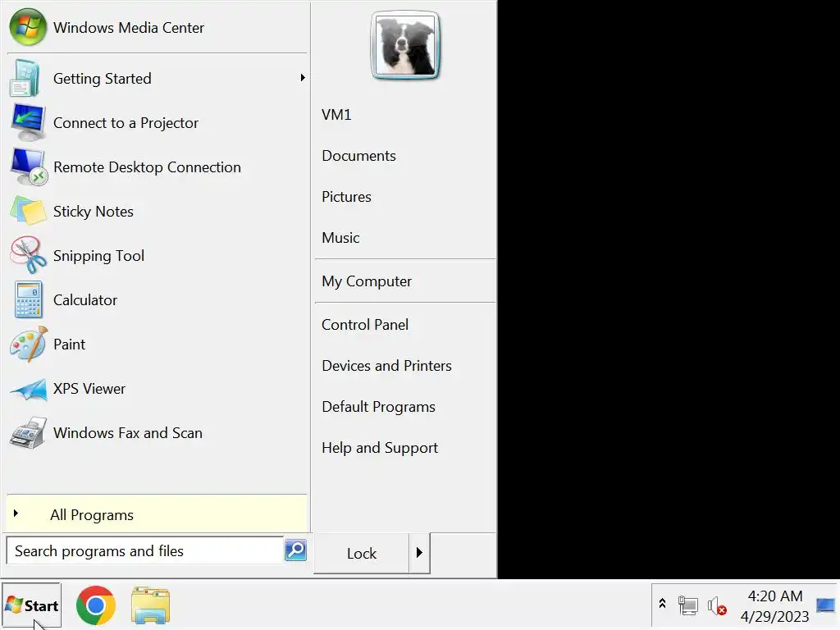Image resolution: width=840 pixels, height=630 pixels.
Task: Open Pictures from the Start menu
Action: pyautogui.click(x=347, y=197)
